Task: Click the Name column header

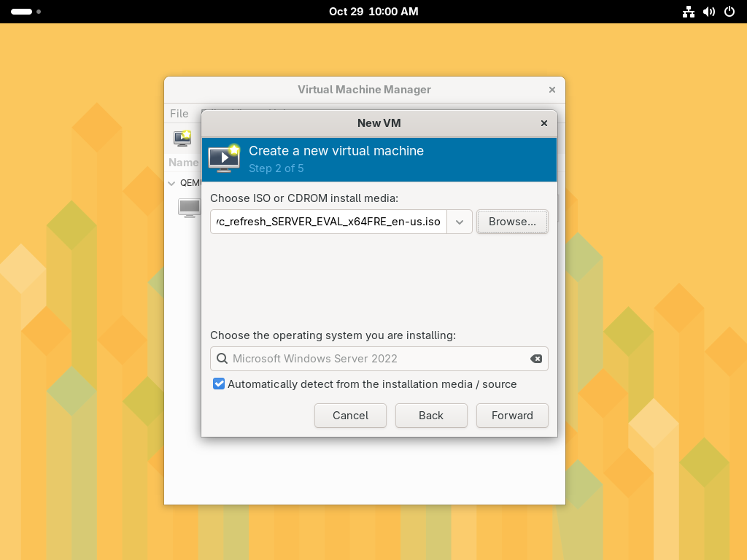Action: pyautogui.click(x=183, y=163)
